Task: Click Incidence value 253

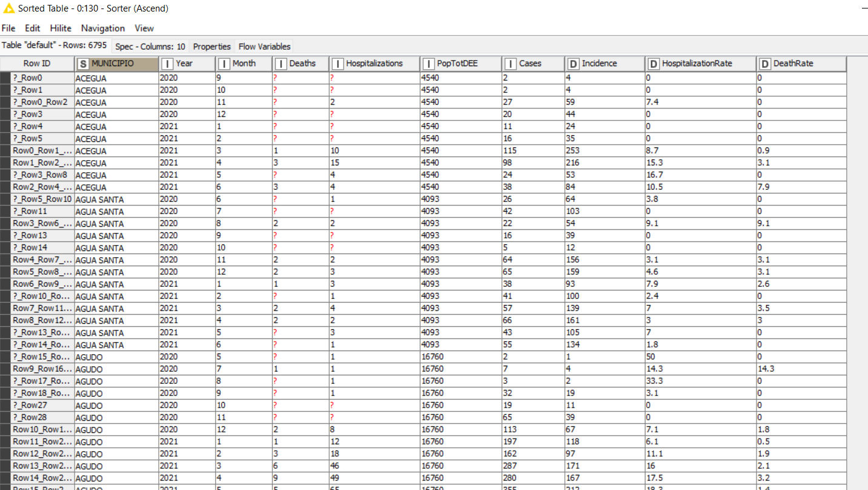Action: point(605,150)
